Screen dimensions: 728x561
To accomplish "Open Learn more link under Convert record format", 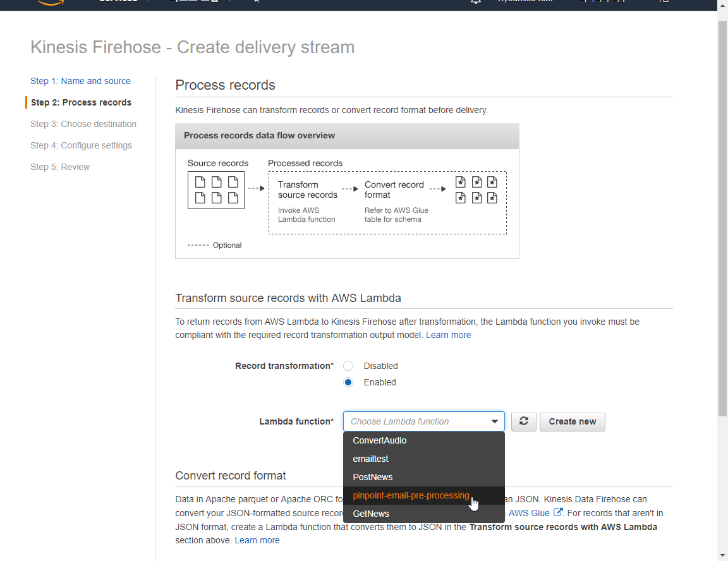I will [257, 540].
